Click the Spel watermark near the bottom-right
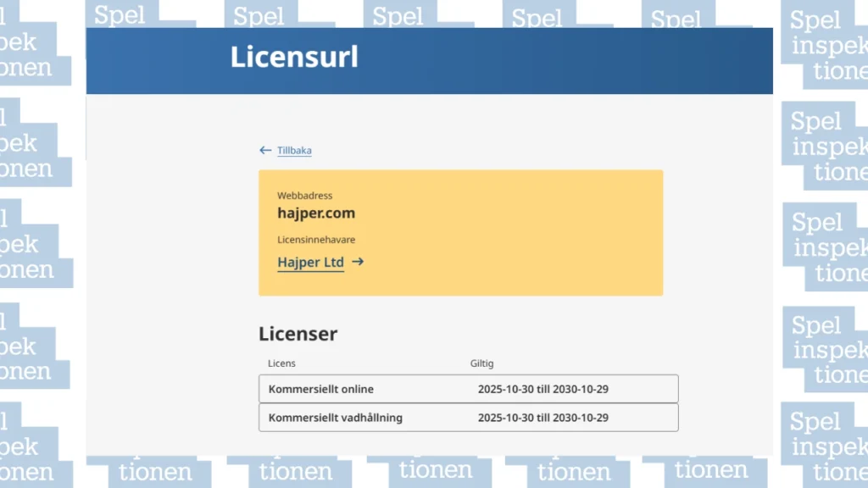Screen dimensions: 868x488 coord(816,421)
